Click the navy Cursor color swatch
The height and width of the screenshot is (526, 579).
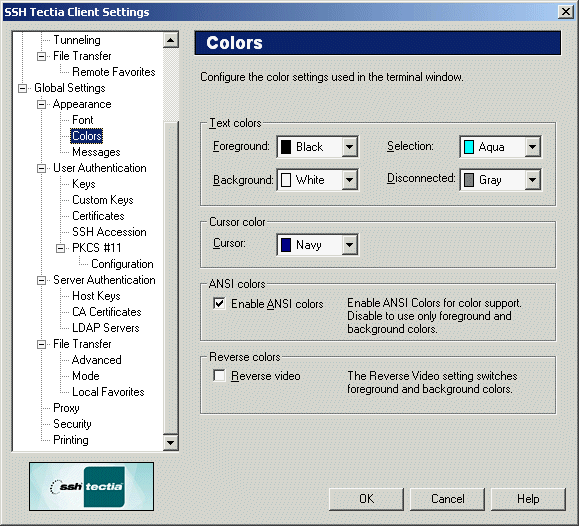(x=286, y=245)
